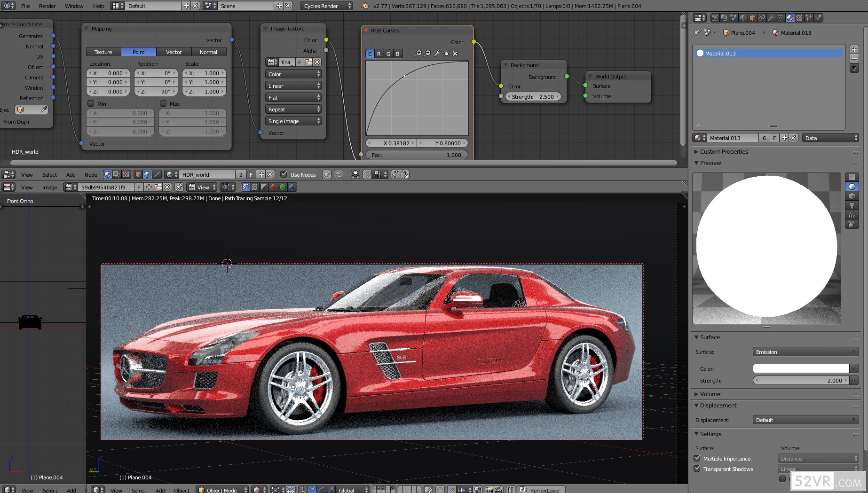Screen dimensions: 868x493
Task: Open the Texture properties tab (checker icon)
Action: pyautogui.click(x=799, y=18)
